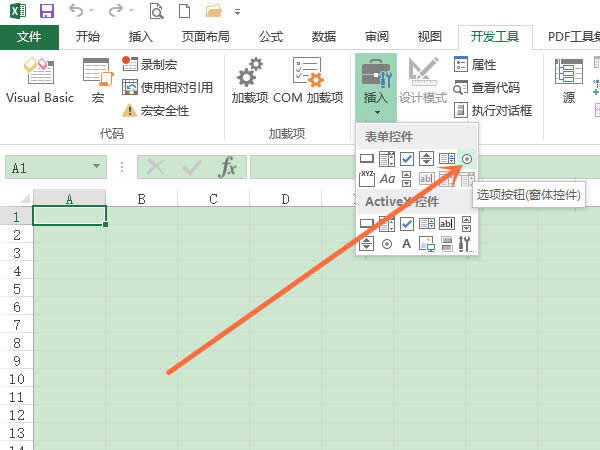Insert ActiveX Image control
Image resolution: width=600 pixels, height=450 pixels.
click(426, 244)
